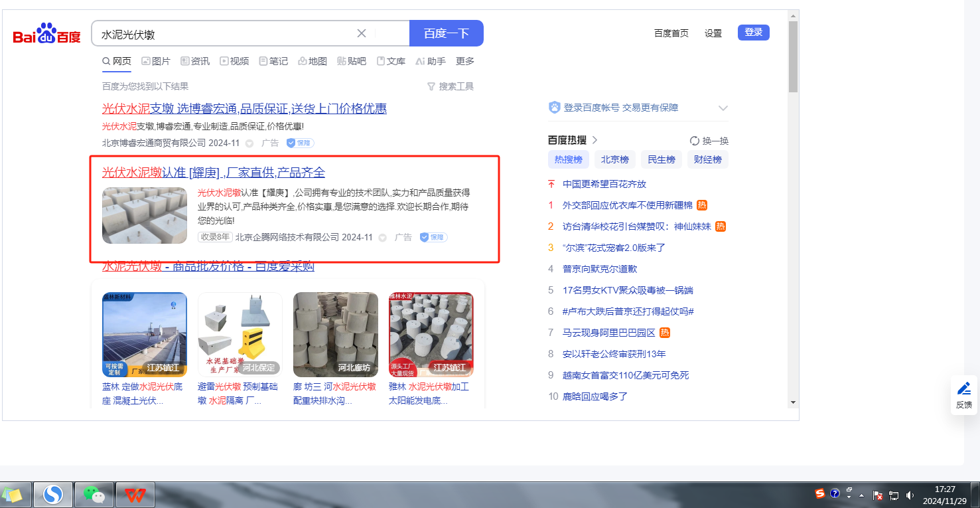Open hot search 马云现身阿里巴巴园区

pyautogui.click(x=609, y=333)
